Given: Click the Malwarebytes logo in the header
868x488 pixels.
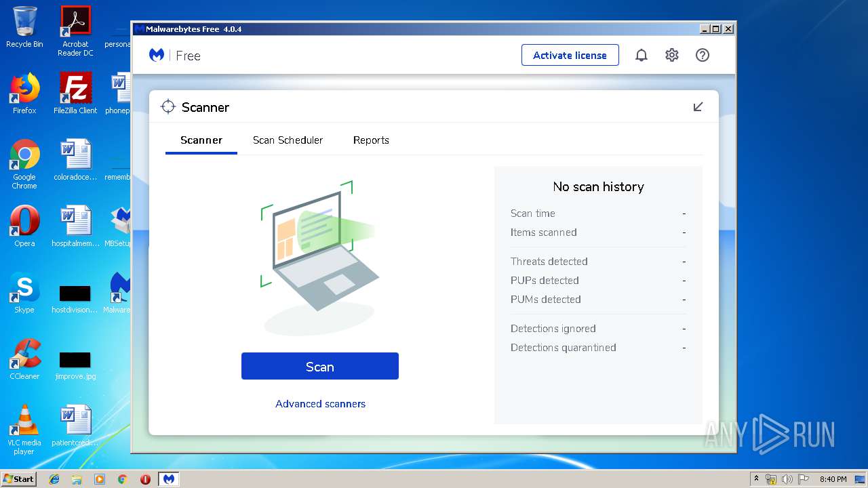Looking at the screenshot, I should 157,56.
